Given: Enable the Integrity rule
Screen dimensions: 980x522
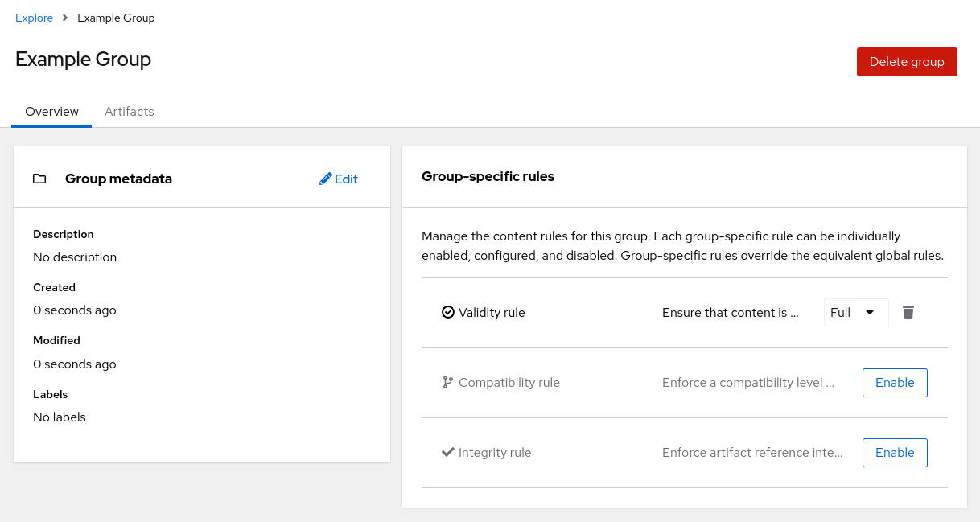Looking at the screenshot, I should coord(895,452).
